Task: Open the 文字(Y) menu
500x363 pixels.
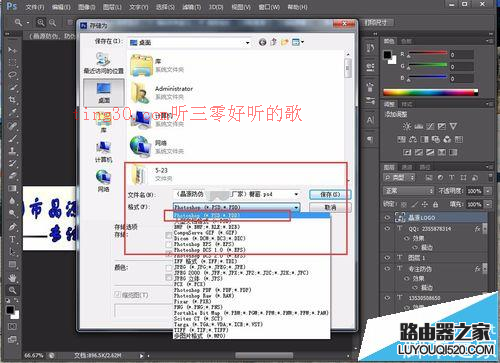Action: [x=139, y=7]
